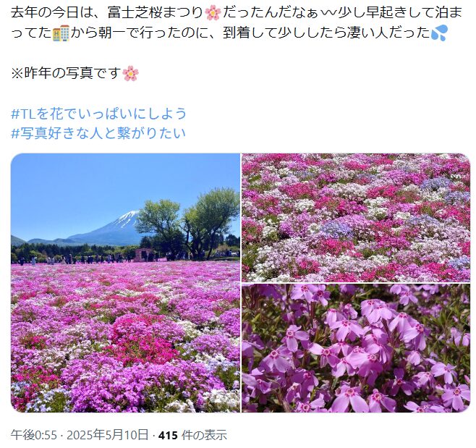This screenshot has width=476, height=448.
Task: Click the dark pink flower cluster in left photo
Action: point(143,336)
